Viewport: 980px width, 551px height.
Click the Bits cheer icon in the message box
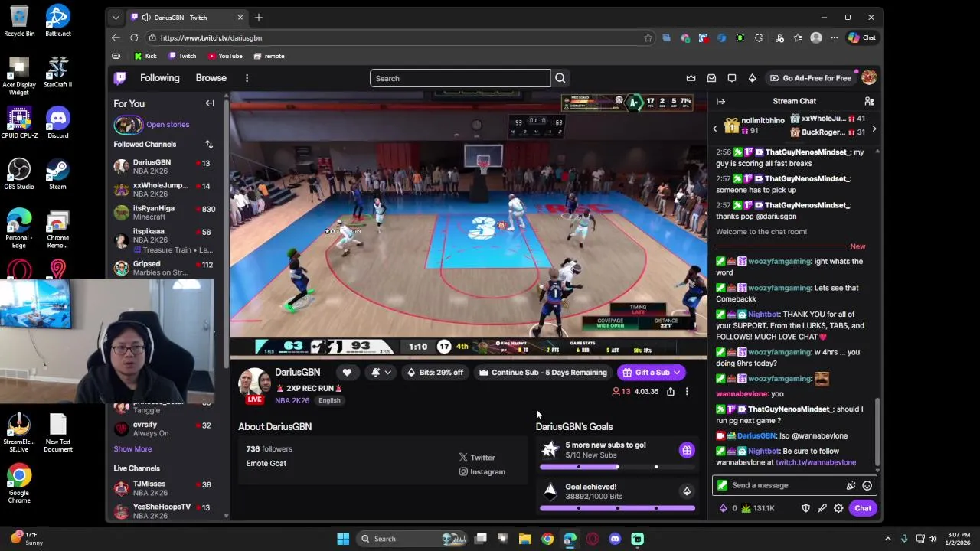point(851,485)
